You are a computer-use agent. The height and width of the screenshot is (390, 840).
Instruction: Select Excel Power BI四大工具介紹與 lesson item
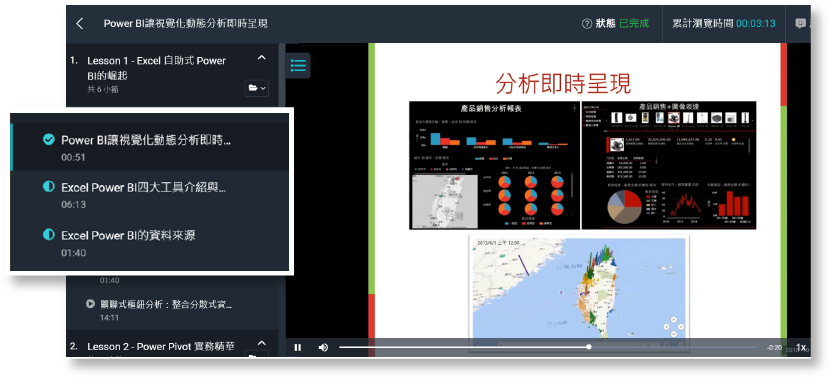(149, 194)
